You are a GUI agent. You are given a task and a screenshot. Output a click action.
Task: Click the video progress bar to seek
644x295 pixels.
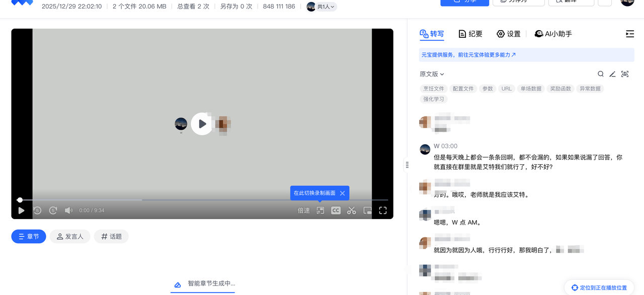click(201, 200)
